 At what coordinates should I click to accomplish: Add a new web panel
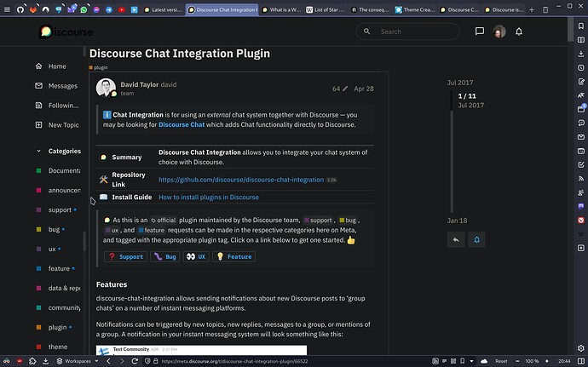tap(581, 248)
